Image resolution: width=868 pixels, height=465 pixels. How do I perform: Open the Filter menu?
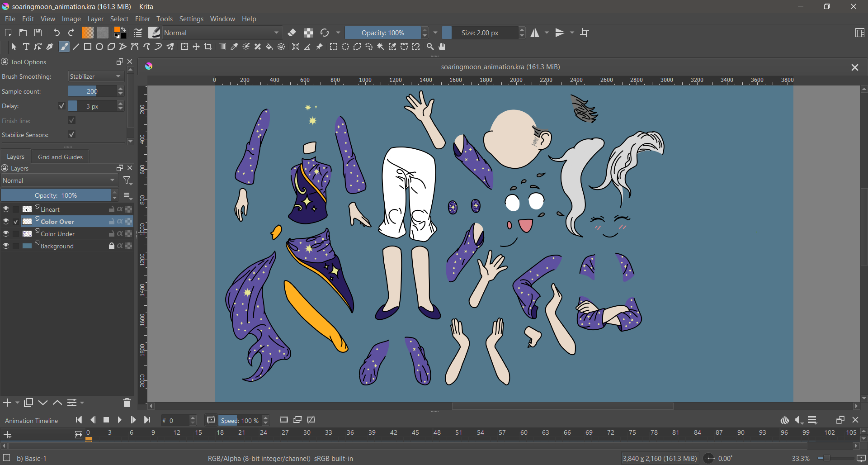[x=142, y=19]
